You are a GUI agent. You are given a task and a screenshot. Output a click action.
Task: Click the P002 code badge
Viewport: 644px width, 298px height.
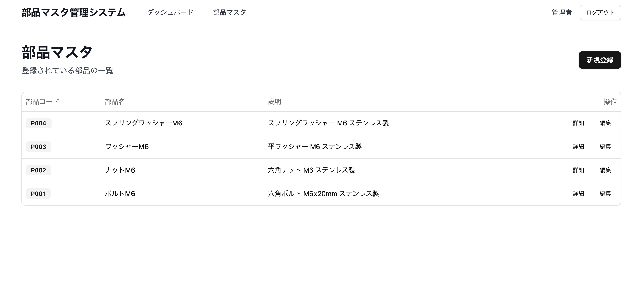point(38,170)
